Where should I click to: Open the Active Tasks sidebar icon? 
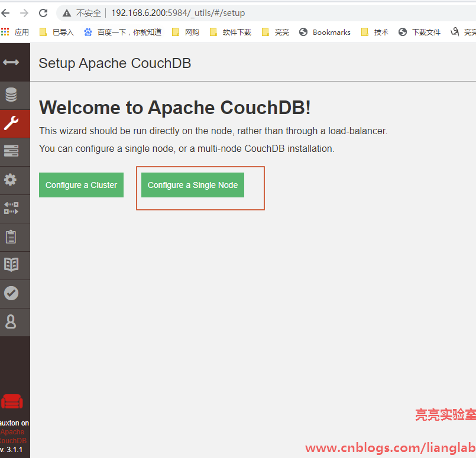pyautogui.click(x=11, y=151)
